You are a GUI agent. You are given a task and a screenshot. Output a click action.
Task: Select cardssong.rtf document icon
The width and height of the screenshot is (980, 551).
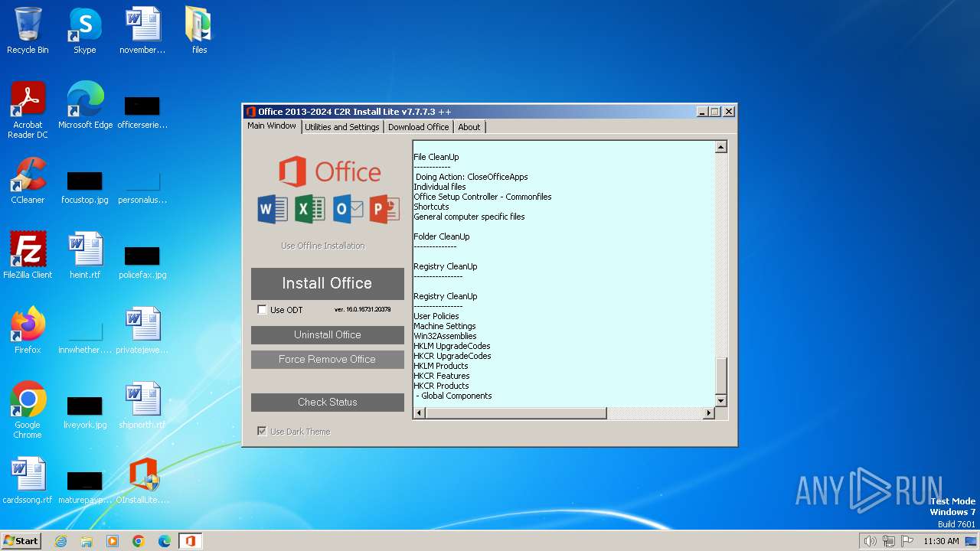click(x=28, y=481)
